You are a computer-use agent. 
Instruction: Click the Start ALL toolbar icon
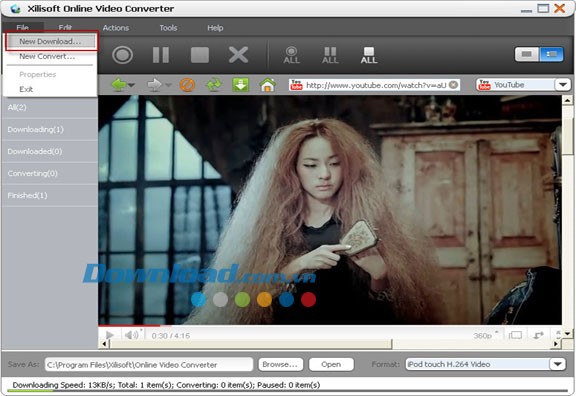[291, 55]
